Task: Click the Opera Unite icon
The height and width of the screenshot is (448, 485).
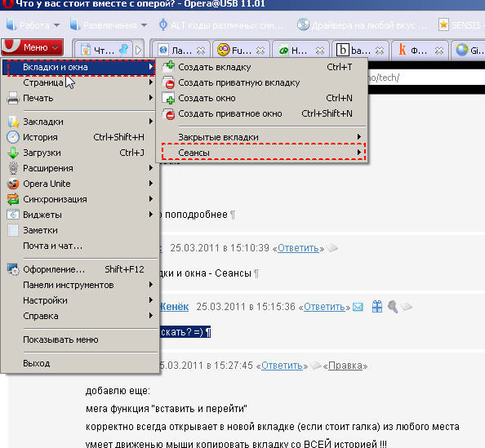Action: (13, 184)
